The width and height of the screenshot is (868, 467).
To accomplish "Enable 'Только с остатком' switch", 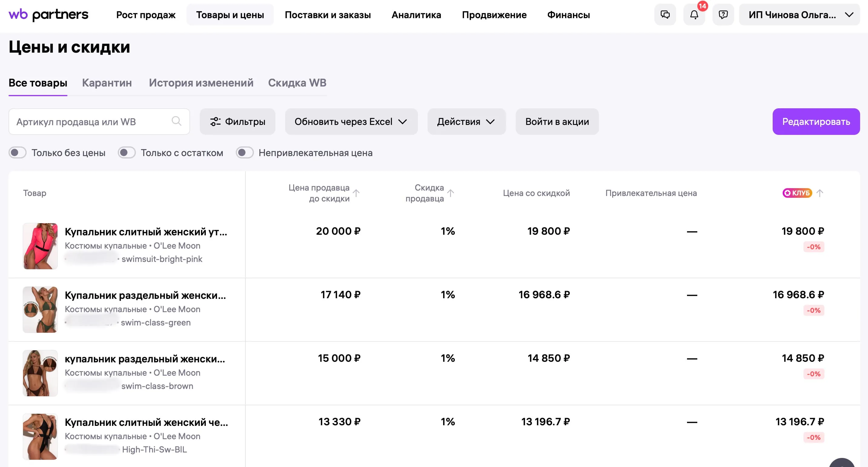I will tap(127, 153).
